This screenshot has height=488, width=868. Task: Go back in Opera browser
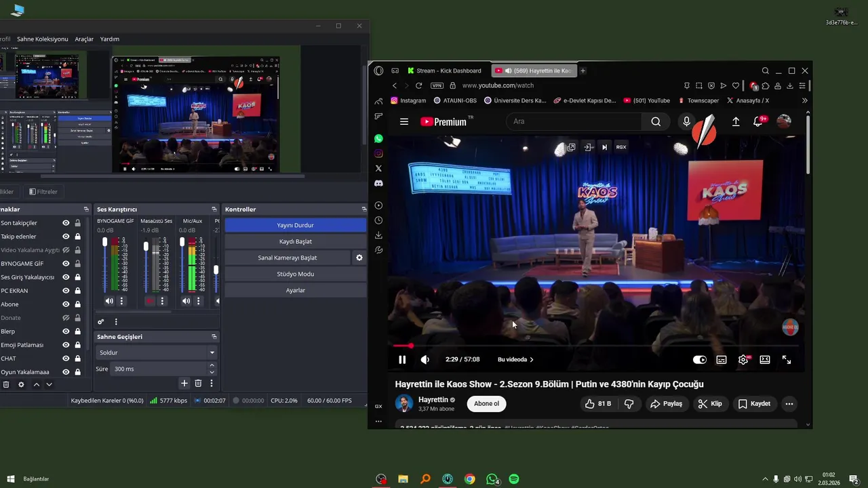395,85
